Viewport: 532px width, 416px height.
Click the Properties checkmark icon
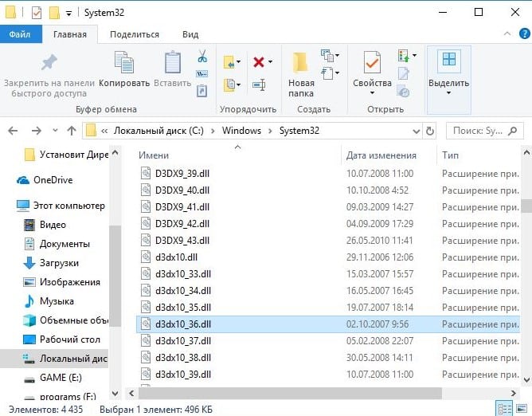372,62
